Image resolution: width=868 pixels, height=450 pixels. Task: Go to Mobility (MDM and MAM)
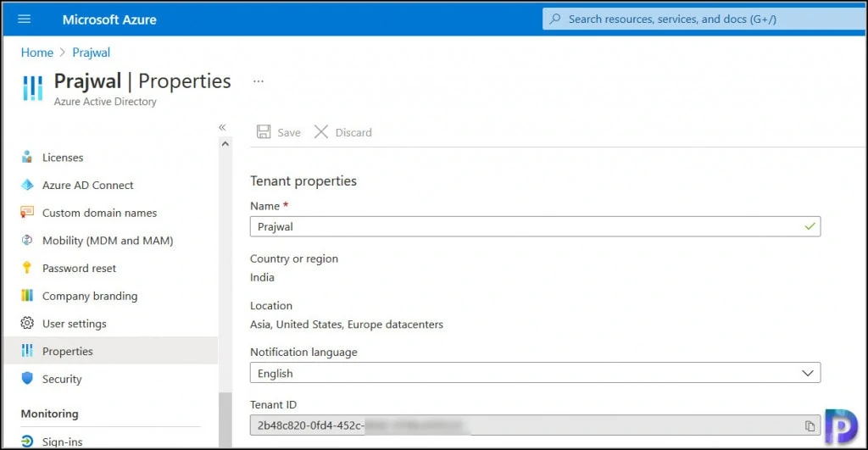pyautogui.click(x=108, y=241)
